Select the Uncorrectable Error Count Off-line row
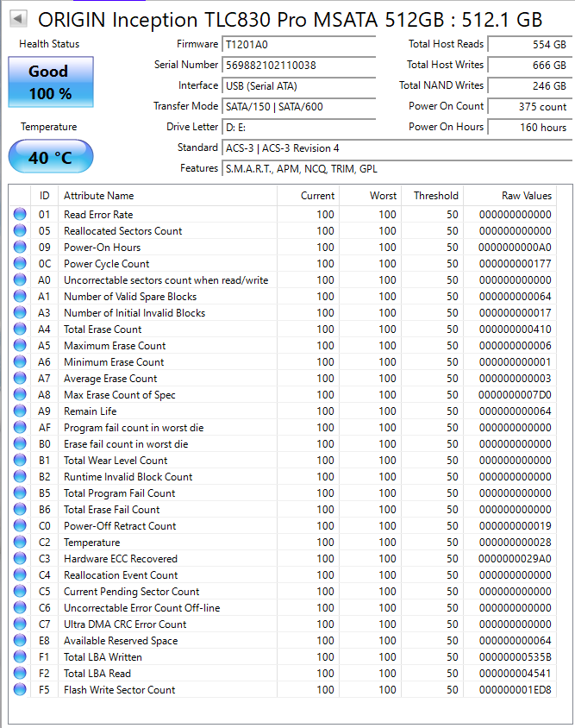Screen dimensions: 575x728 pos(283,607)
